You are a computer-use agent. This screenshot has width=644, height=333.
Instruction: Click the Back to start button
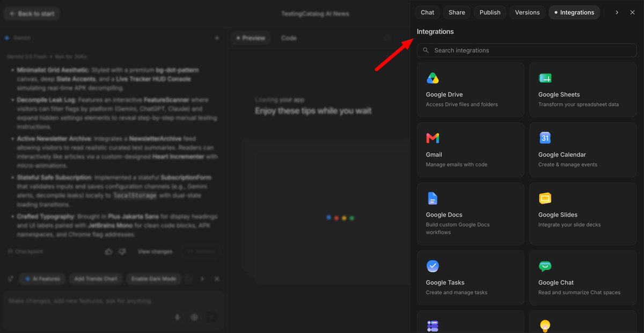[x=32, y=13]
